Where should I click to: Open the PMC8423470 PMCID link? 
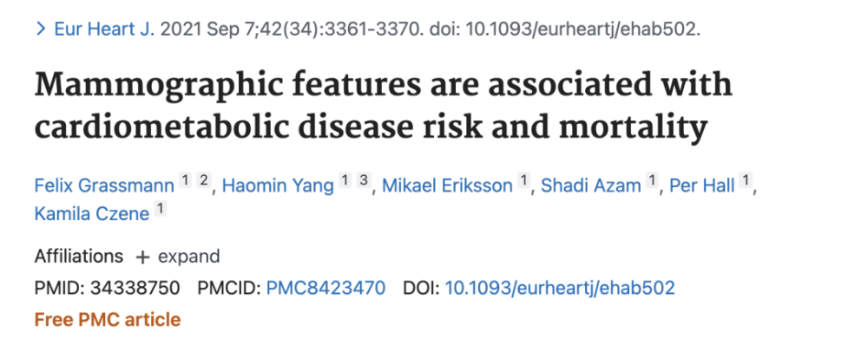coord(325,288)
